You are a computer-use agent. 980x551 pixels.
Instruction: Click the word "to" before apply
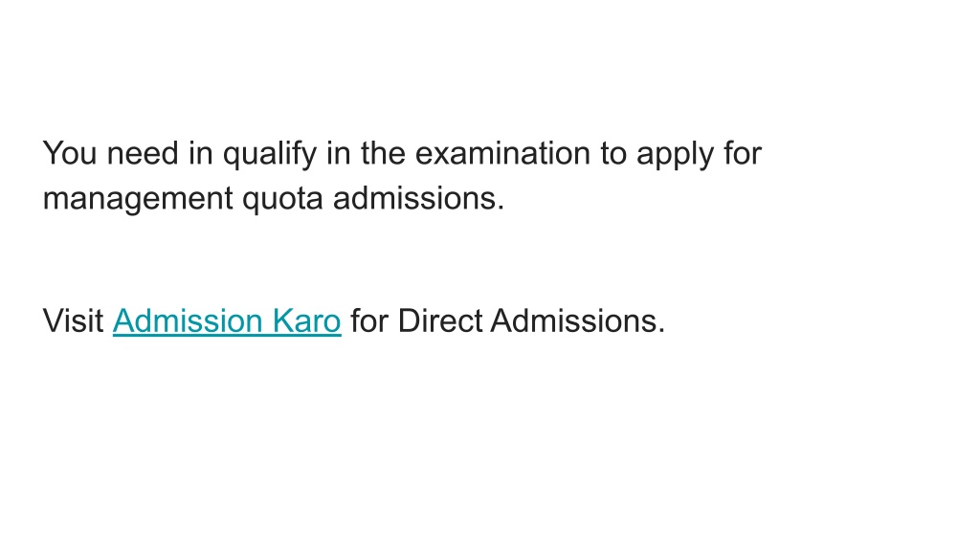click(613, 153)
